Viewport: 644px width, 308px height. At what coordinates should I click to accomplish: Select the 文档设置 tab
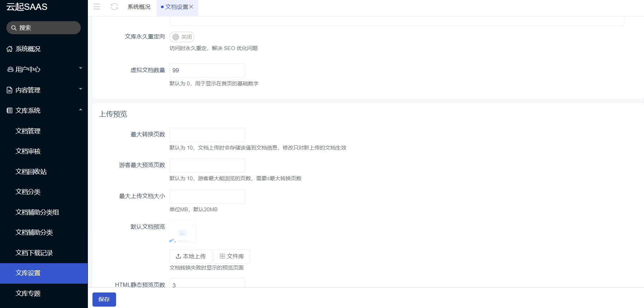click(176, 7)
